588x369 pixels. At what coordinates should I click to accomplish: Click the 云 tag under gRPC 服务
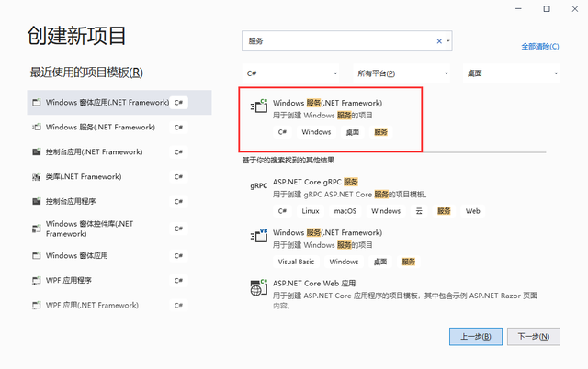(419, 211)
